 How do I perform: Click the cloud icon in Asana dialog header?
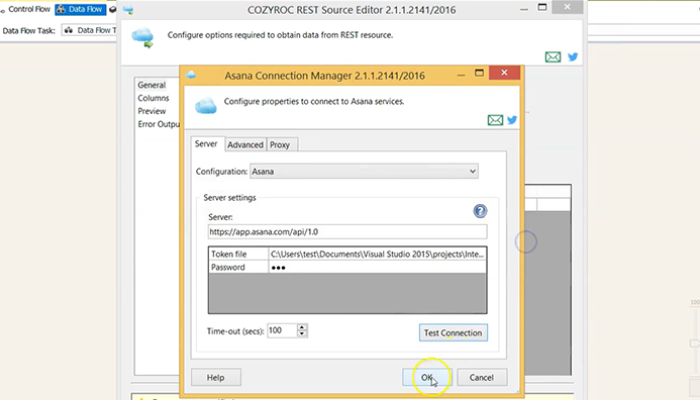[206, 106]
